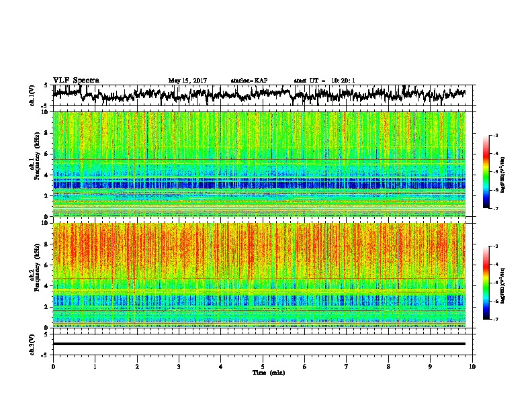Click the ch.1(V) axis "5" tick label
Screen dimensions: 532x411
[x=46, y=85]
